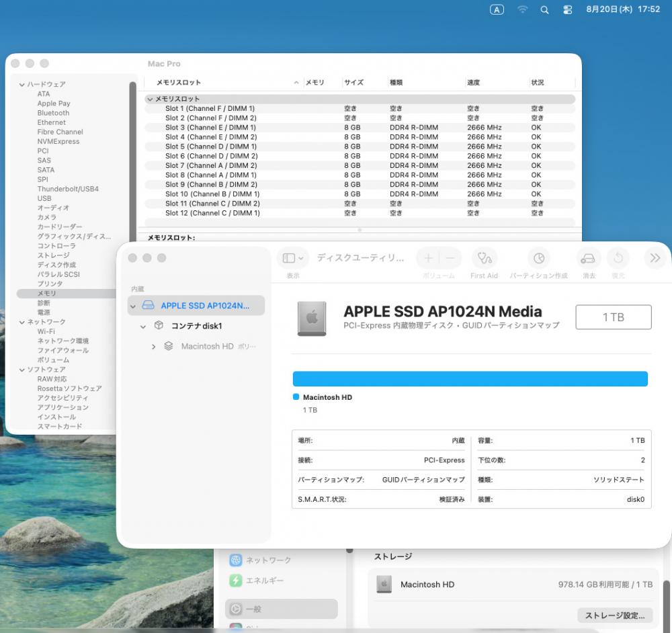Open the view dropdown arrow in Disk Utility
Screen dimensions: 672x633
pos(301,258)
